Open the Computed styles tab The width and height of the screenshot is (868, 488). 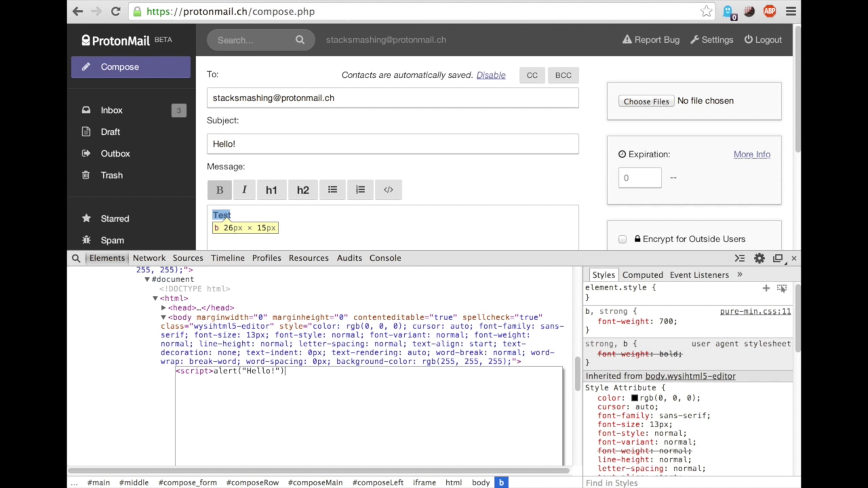point(643,275)
